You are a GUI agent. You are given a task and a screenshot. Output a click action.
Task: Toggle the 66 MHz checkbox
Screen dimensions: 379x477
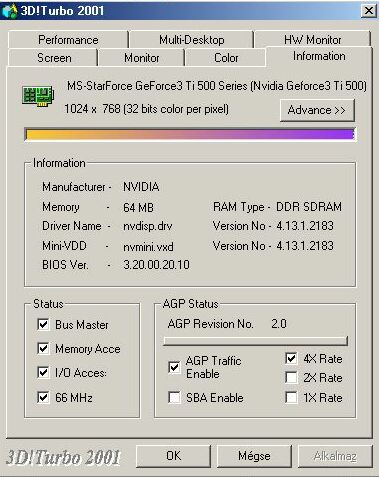coord(43,397)
